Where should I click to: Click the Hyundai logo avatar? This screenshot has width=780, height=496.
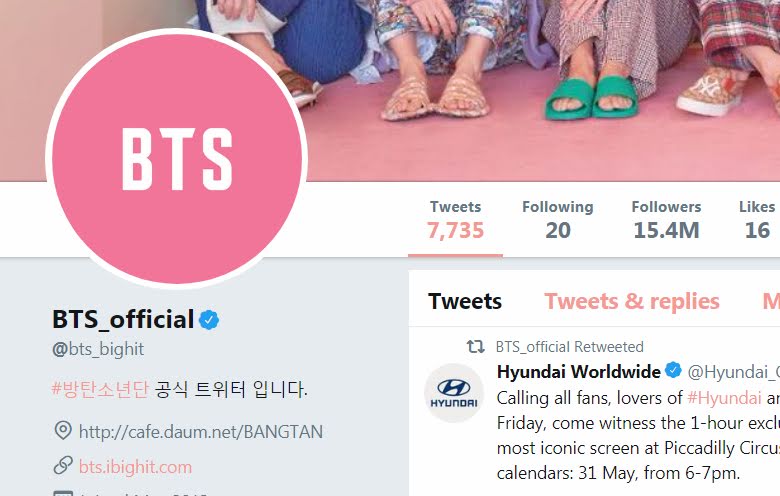tap(454, 393)
